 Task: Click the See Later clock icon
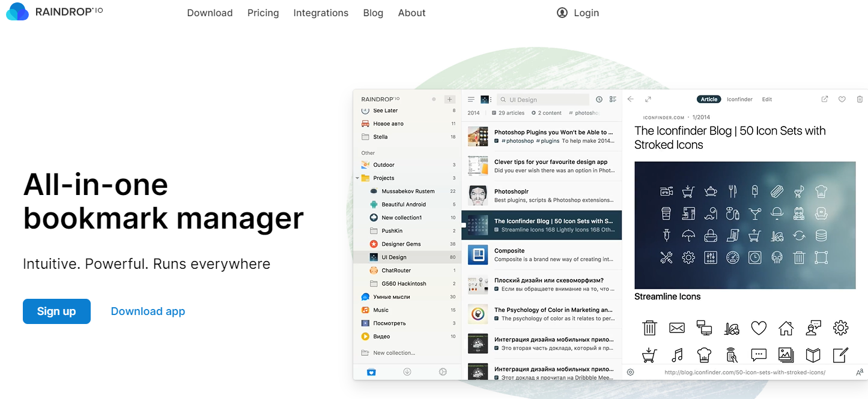point(365,110)
